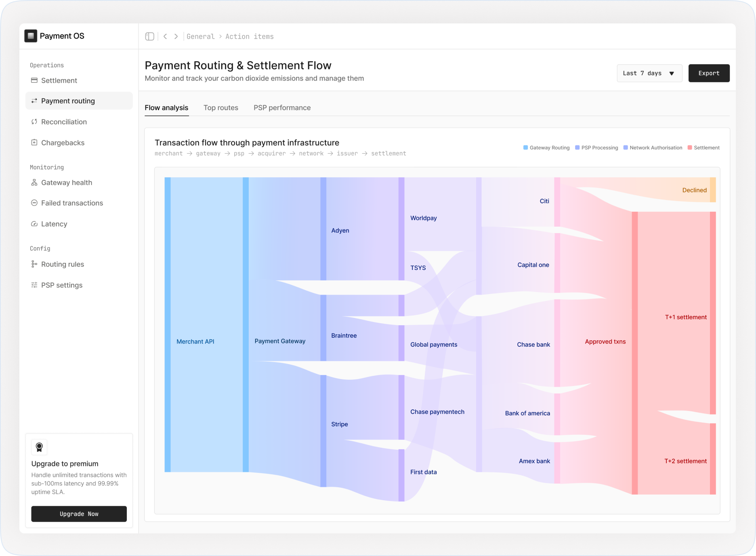
Task: Open Payment routing in sidebar
Action: pyautogui.click(x=79, y=101)
